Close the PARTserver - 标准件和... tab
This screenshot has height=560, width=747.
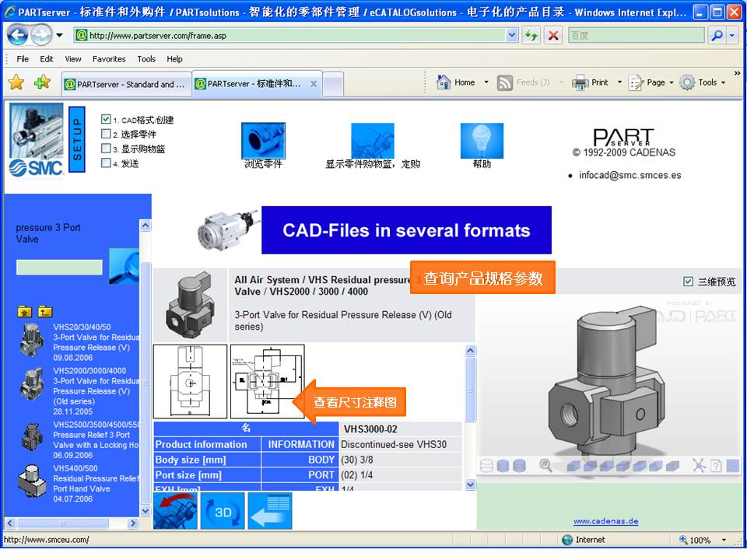[x=314, y=84]
